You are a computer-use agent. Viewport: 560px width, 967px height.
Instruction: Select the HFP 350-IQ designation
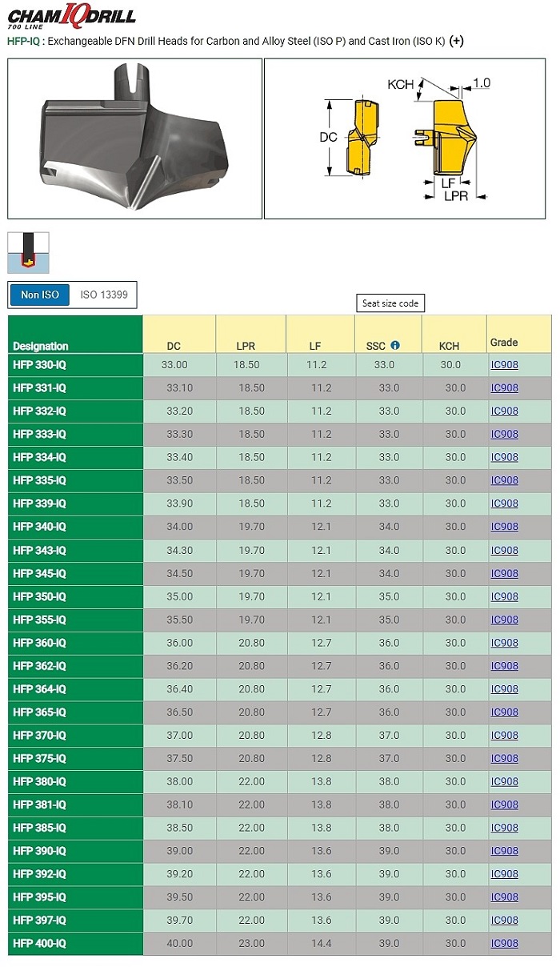tap(40, 596)
